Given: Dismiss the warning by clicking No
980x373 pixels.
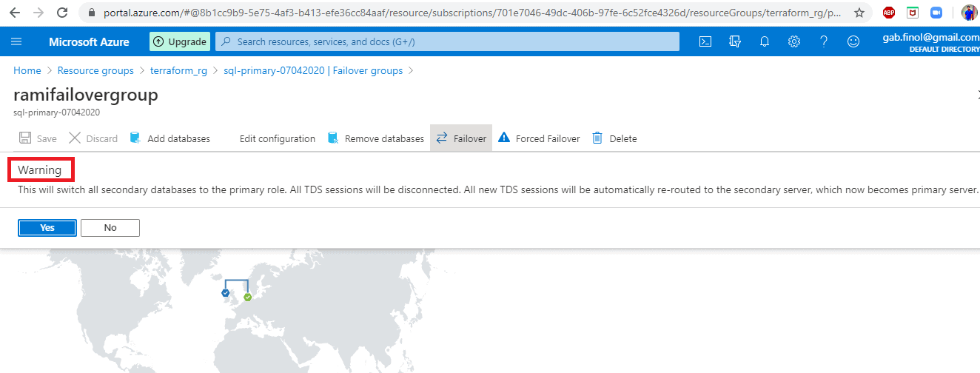Looking at the screenshot, I should coord(110,228).
